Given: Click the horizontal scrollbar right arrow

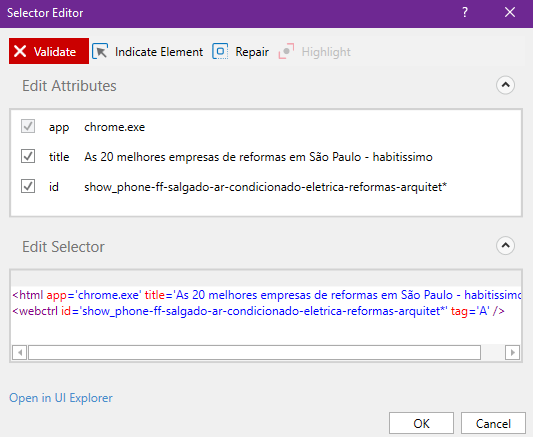Looking at the screenshot, I should coord(512,352).
